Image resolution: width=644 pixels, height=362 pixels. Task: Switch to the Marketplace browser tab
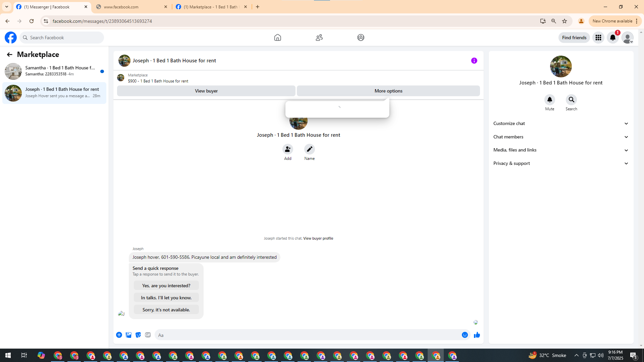[211, 7]
